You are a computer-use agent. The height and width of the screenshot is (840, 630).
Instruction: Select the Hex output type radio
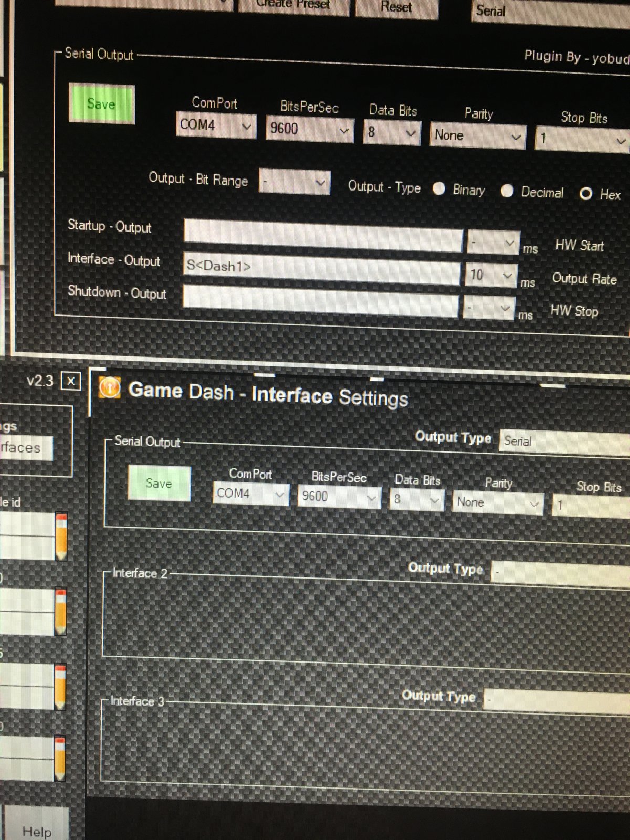(x=586, y=194)
